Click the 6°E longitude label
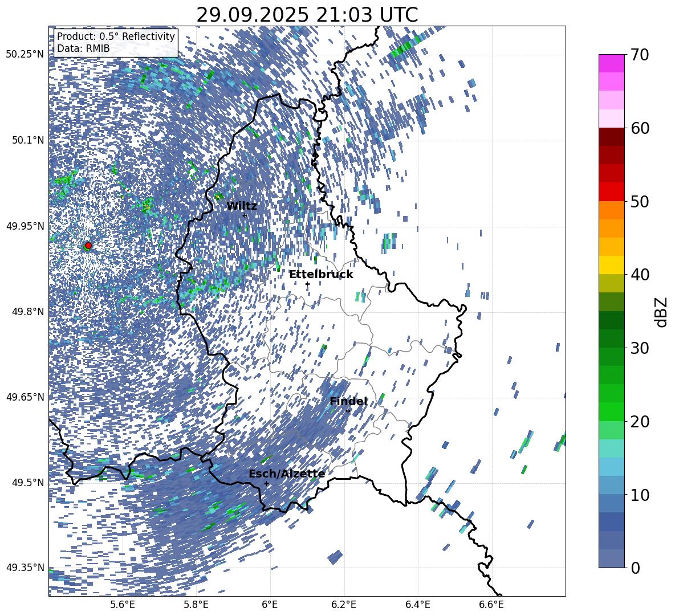 (x=270, y=605)
